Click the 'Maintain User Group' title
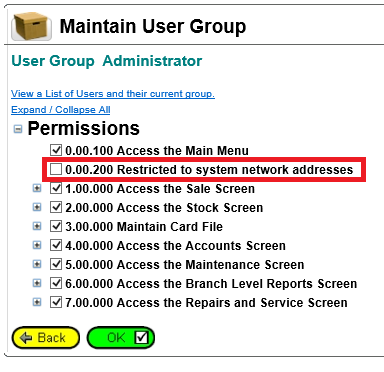The image size is (384, 372). [x=153, y=26]
